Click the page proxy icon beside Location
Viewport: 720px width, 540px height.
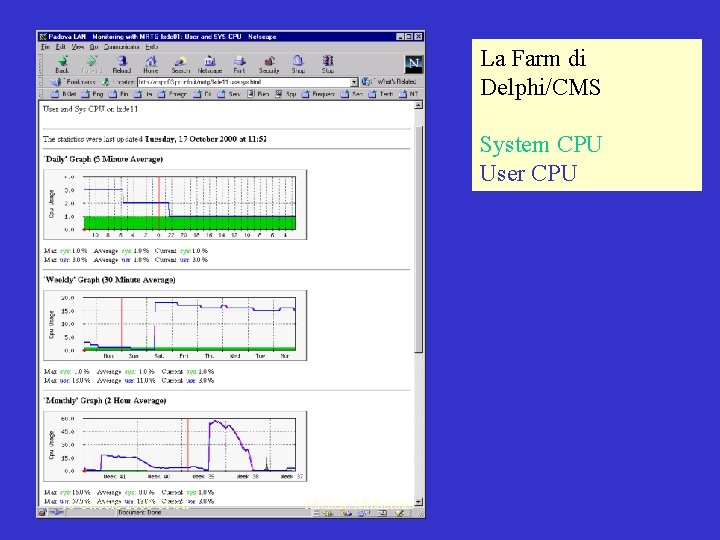click(x=106, y=82)
